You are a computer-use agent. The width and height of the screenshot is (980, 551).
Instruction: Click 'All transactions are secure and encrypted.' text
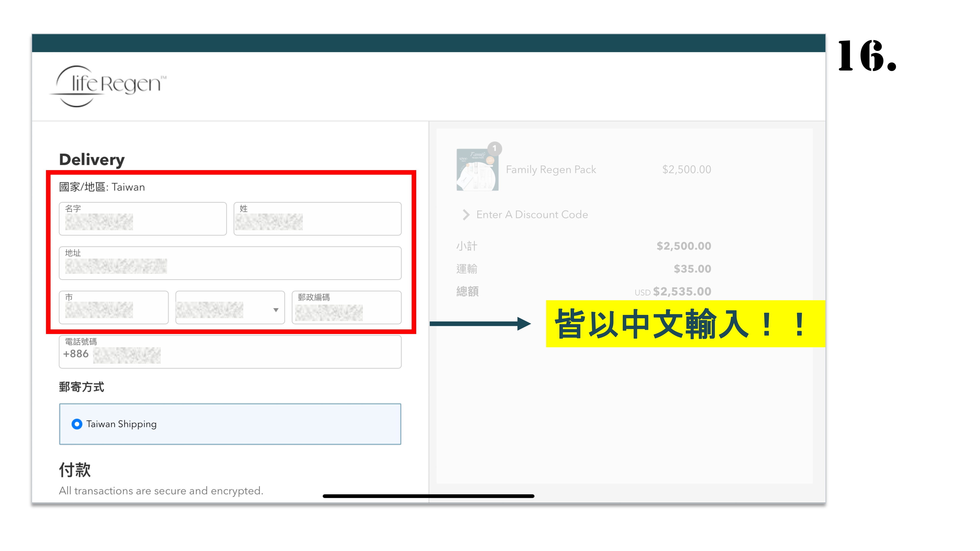tap(161, 491)
